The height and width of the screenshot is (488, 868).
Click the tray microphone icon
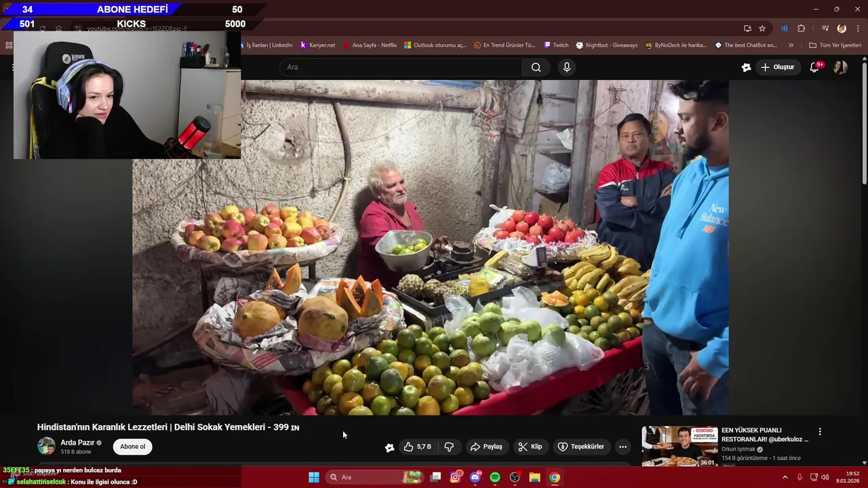coord(800,477)
